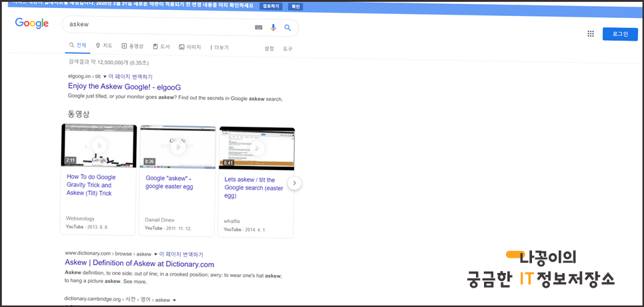
Task: Click the magnifier search icon
Action: pyautogui.click(x=287, y=28)
